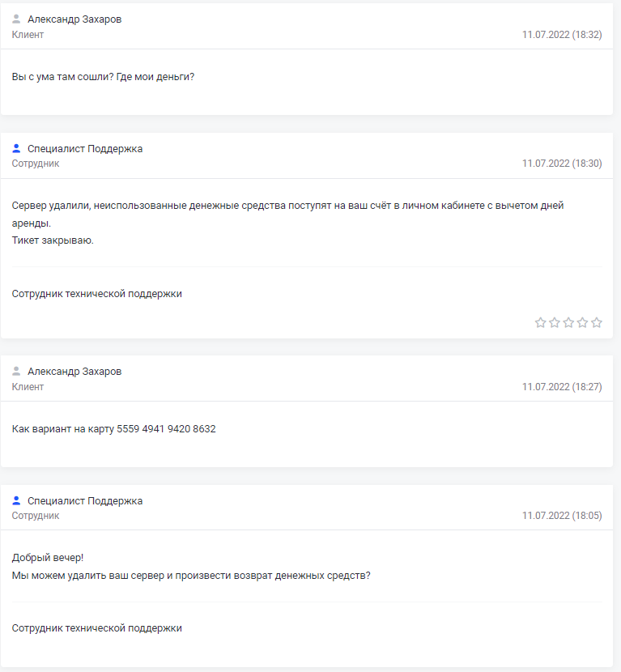
Task: Click the "Тикет закрываю." line
Action: [x=53, y=240]
